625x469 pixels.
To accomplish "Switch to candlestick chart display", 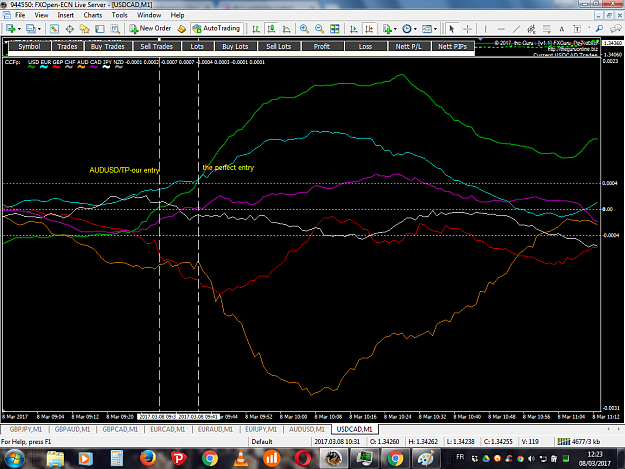I will tap(271, 29).
